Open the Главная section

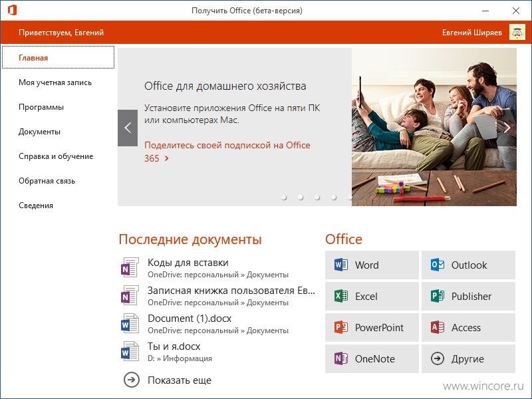pyautogui.click(x=58, y=57)
